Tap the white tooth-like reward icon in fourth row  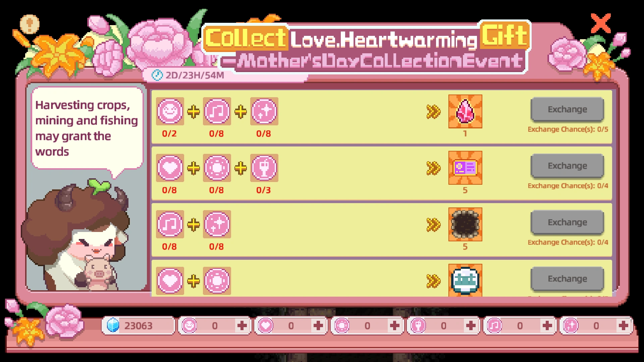465,280
